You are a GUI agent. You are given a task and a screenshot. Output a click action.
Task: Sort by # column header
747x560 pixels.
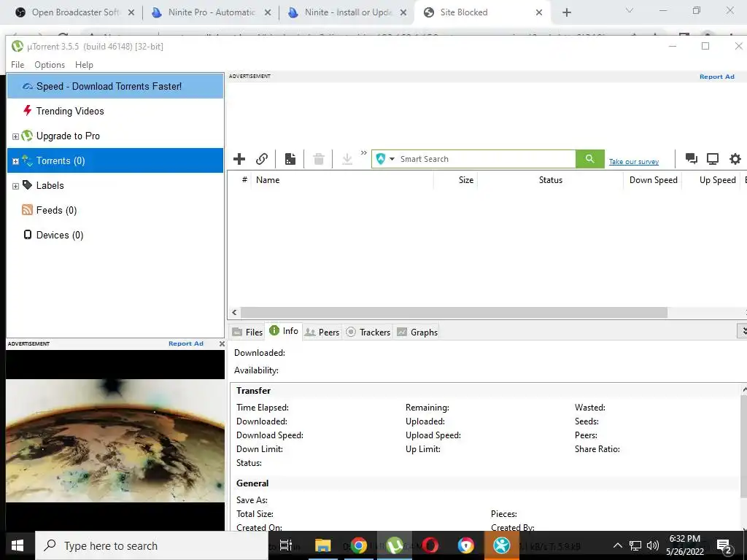[244, 180]
